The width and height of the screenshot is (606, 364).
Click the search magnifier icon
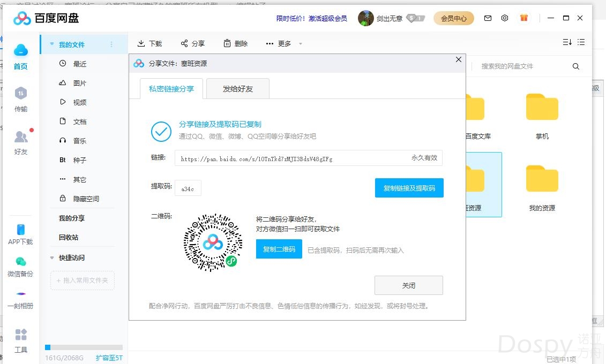[576, 66]
